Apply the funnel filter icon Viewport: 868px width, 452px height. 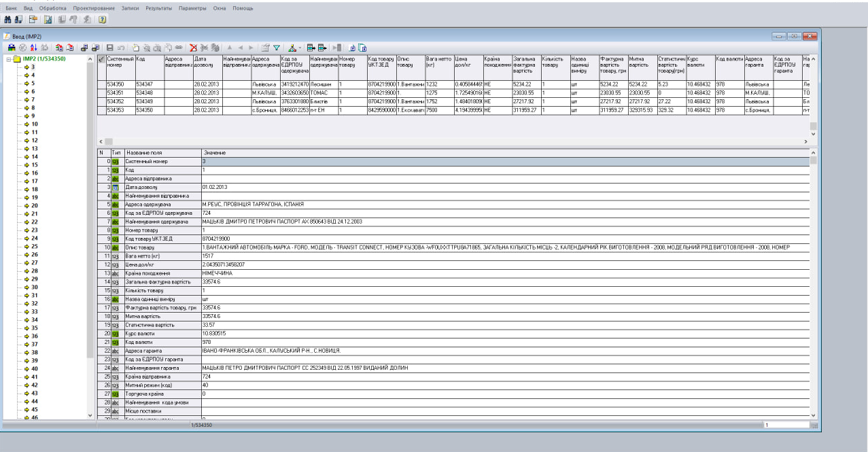pyautogui.click(x=277, y=48)
